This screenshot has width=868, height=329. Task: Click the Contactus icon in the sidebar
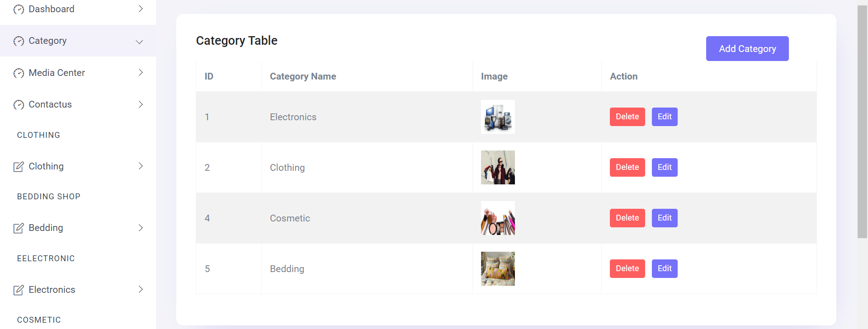click(x=19, y=104)
